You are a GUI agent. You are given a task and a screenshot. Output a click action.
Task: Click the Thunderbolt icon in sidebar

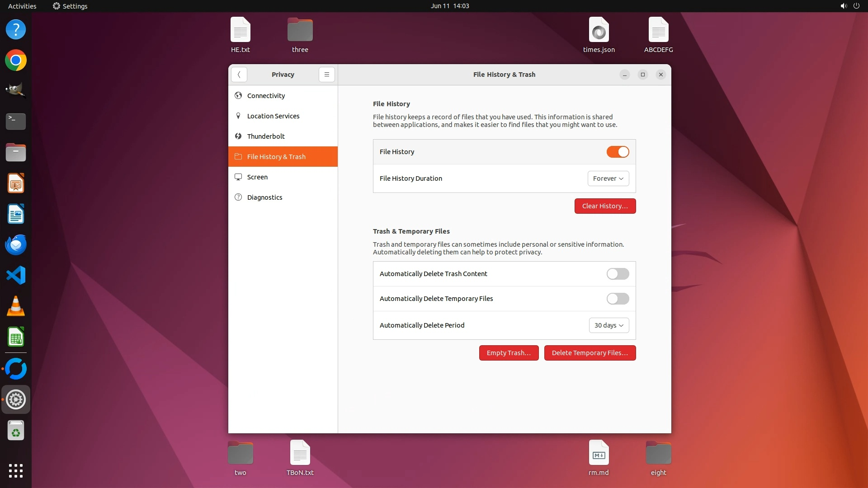point(238,136)
